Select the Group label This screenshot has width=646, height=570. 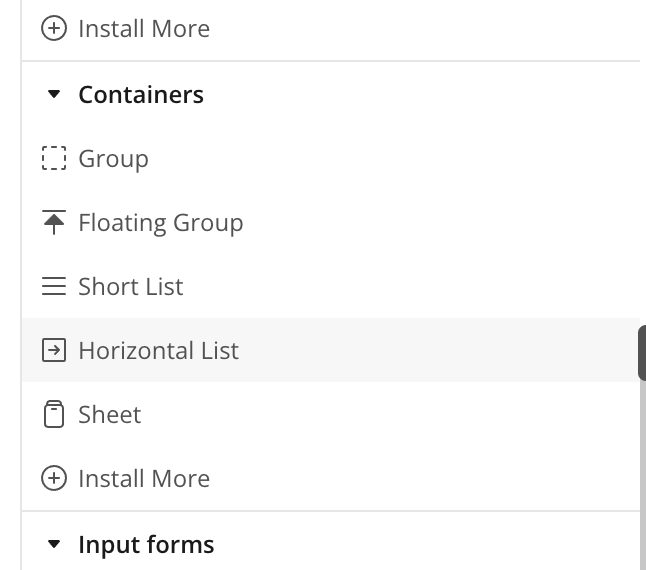click(113, 159)
